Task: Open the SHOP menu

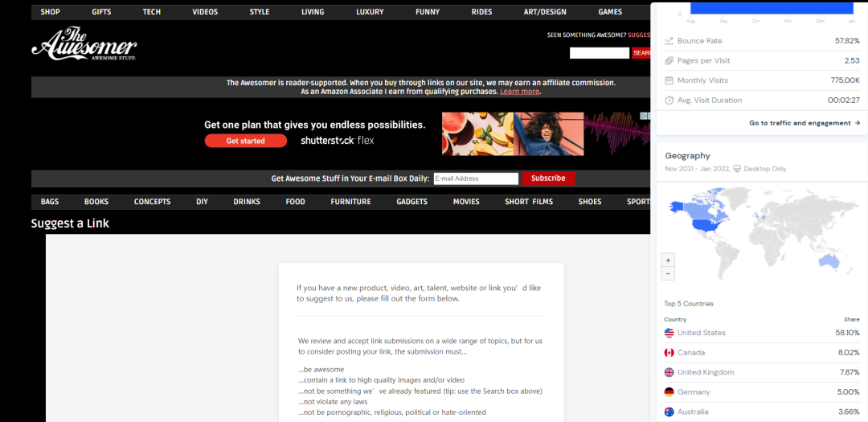Action: [51, 11]
